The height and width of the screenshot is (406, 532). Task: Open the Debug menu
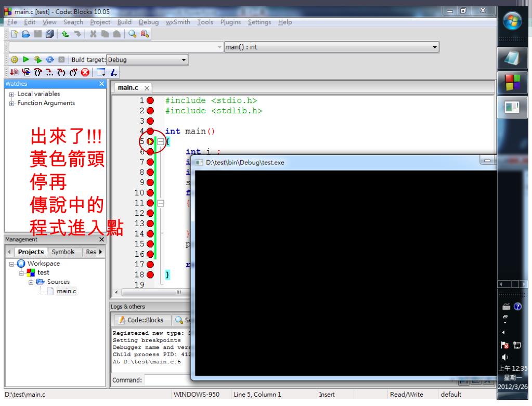click(149, 22)
